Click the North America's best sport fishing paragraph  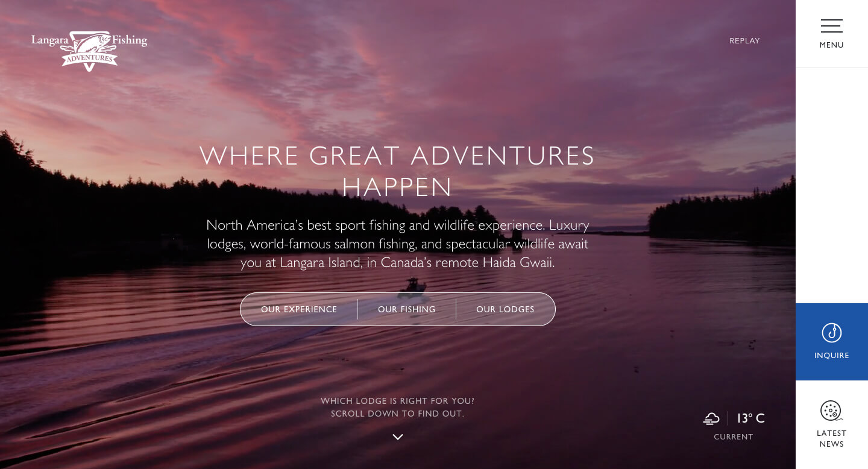click(x=398, y=244)
